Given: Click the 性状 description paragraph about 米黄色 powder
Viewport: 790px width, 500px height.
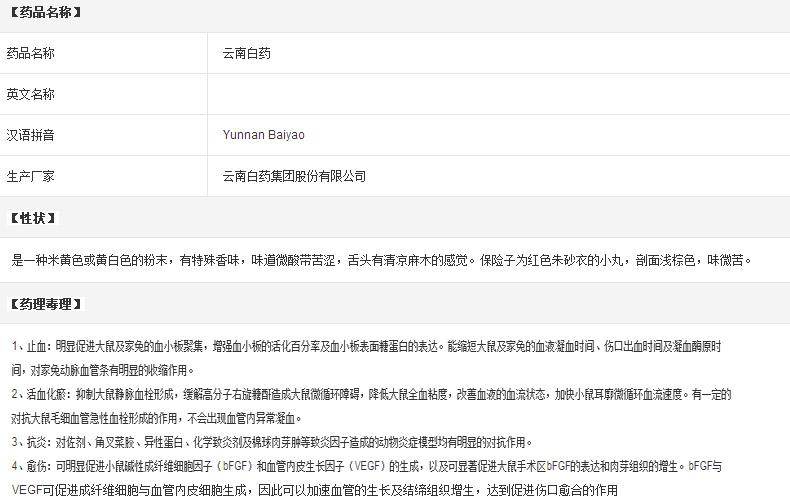Looking at the screenshot, I should pyautogui.click(x=381, y=261).
